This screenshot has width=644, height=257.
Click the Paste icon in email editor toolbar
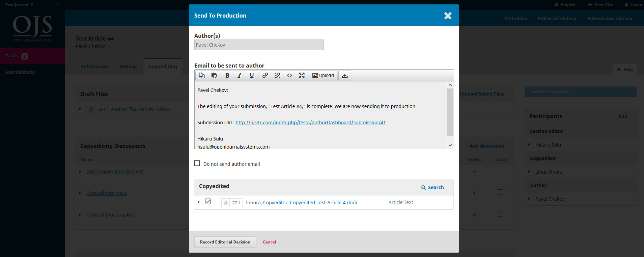tap(214, 75)
